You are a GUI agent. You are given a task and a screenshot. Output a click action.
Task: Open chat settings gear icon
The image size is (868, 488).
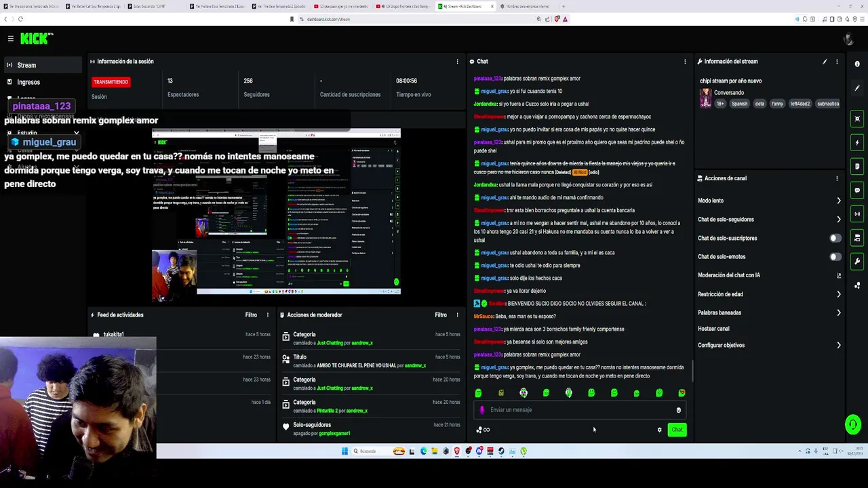pos(659,430)
